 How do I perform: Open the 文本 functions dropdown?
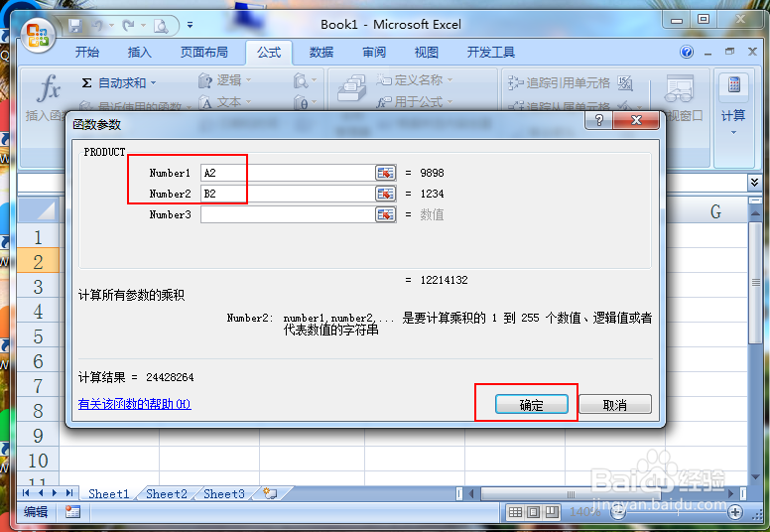point(225,102)
